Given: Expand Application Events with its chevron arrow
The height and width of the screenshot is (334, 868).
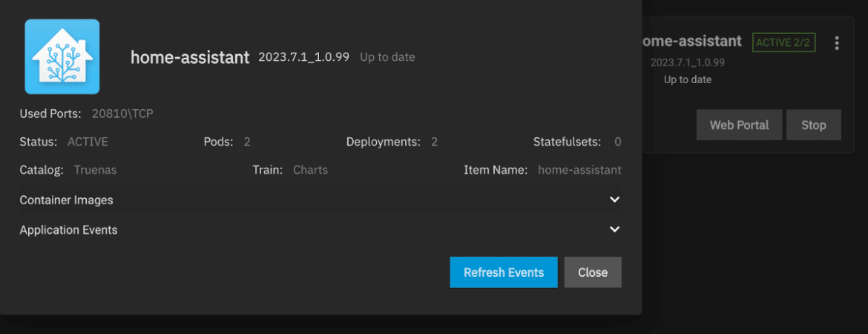Looking at the screenshot, I should pos(614,229).
